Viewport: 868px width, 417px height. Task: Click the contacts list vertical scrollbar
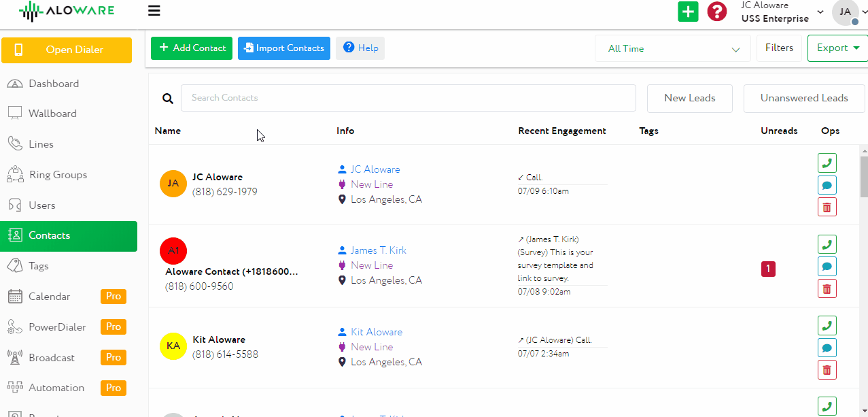[864, 176]
